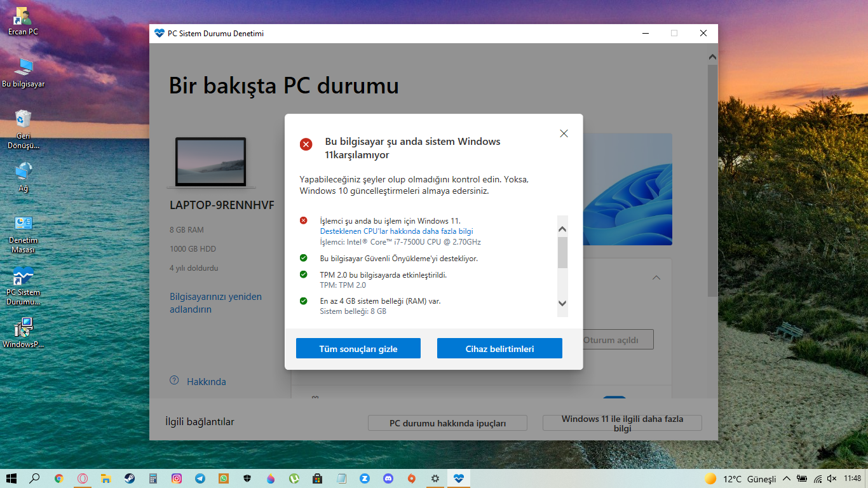The width and height of the screenshot is (868, 488).
Task: Open the 12°C Güneşli weather widget
Action: [x=740, y=478]
